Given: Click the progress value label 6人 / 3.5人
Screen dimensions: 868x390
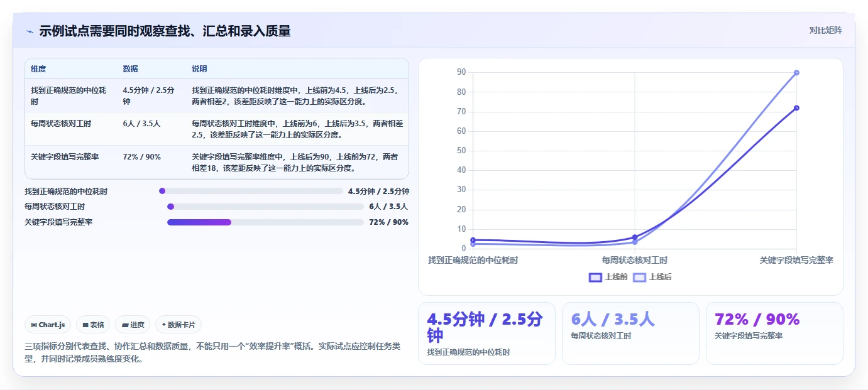Looking at the screenshot, I should pos(388,207).
